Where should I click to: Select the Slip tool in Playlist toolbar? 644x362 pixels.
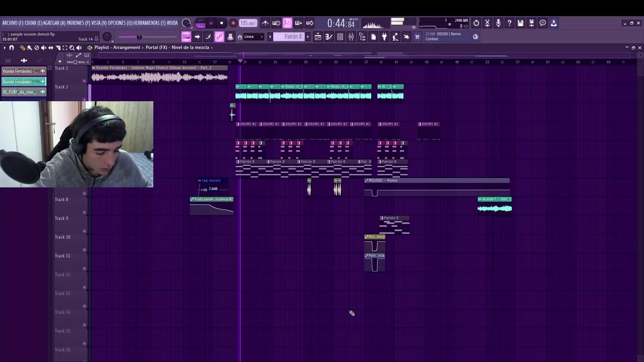(x=50, y=48)
